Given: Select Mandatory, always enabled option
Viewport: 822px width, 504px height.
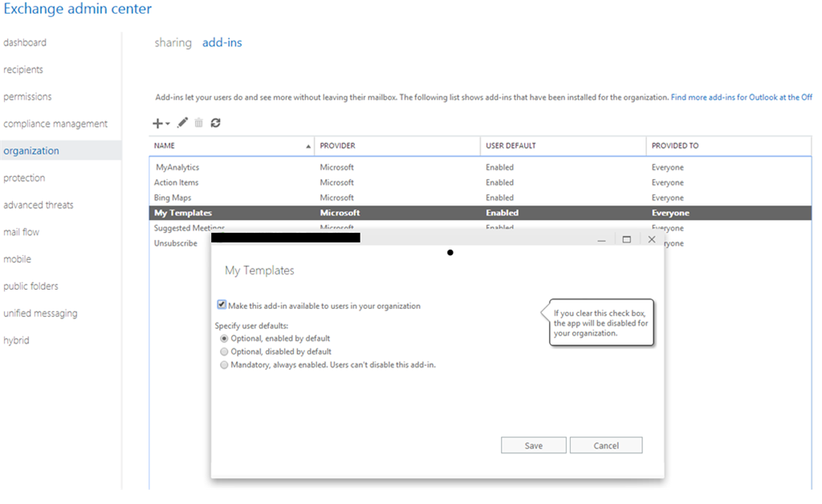Looking at the screenshot, I should coord(225,364).
